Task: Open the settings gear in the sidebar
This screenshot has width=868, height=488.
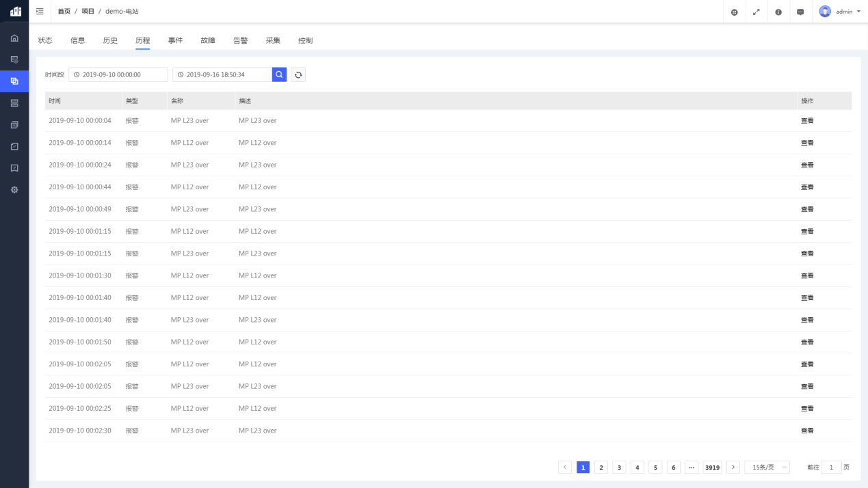Action: point(14,189)
